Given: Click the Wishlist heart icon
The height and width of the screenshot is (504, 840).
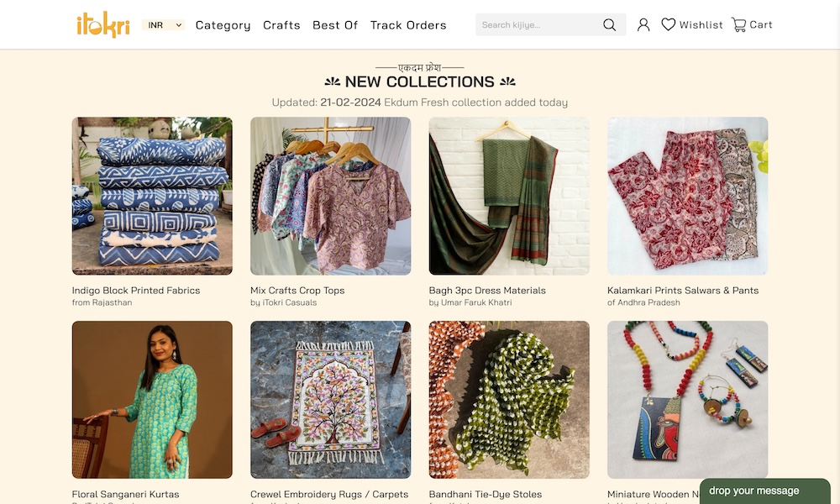Looking at the screenshot, I should pyautogui.click(x=669, y=25).
